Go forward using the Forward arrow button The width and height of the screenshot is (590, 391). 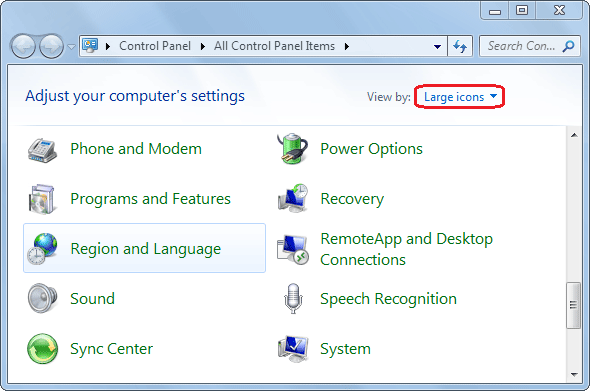pyautogui.click(x=52, y=46)
